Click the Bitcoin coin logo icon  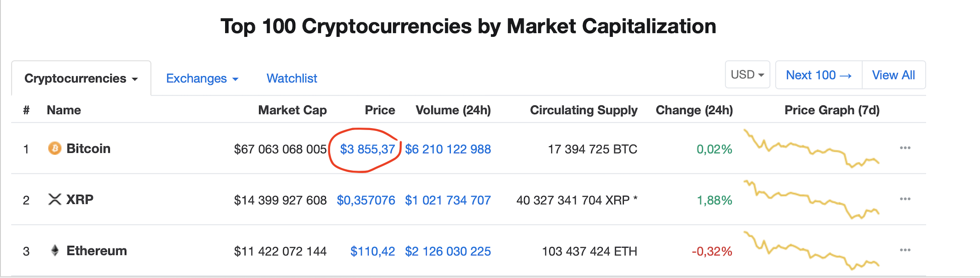pos(55,148)
